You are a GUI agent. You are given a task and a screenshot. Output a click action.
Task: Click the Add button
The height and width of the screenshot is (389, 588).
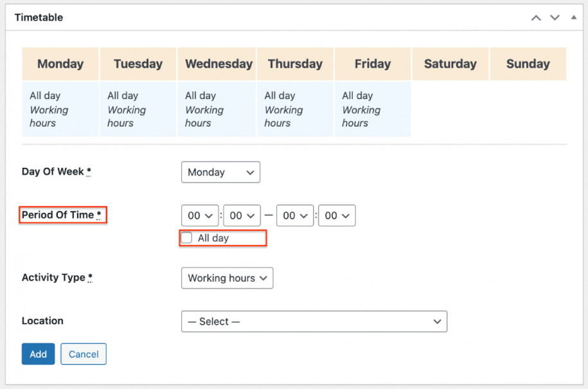click(x=38, y=354)
